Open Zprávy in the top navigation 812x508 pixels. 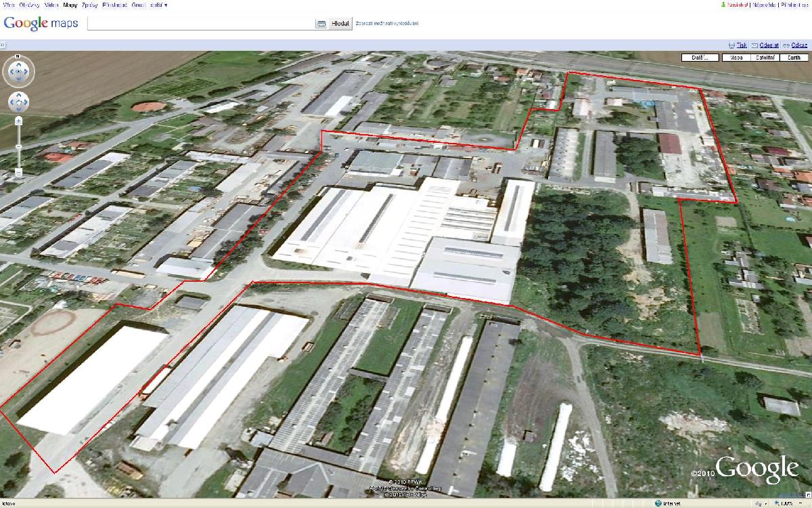pos(90,5)
